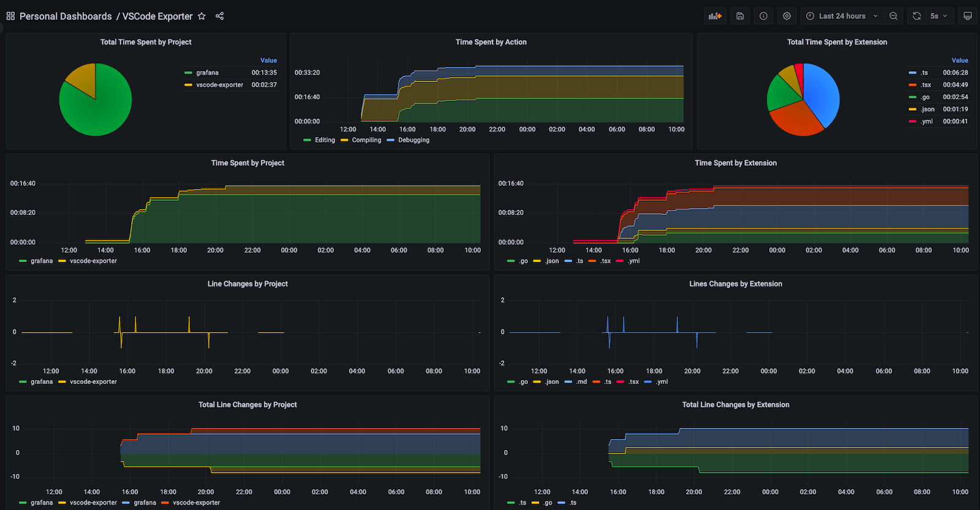The image size is (980, 510).
Task: Click the blue .ts pie slice
Action: [x=821, y=92]
